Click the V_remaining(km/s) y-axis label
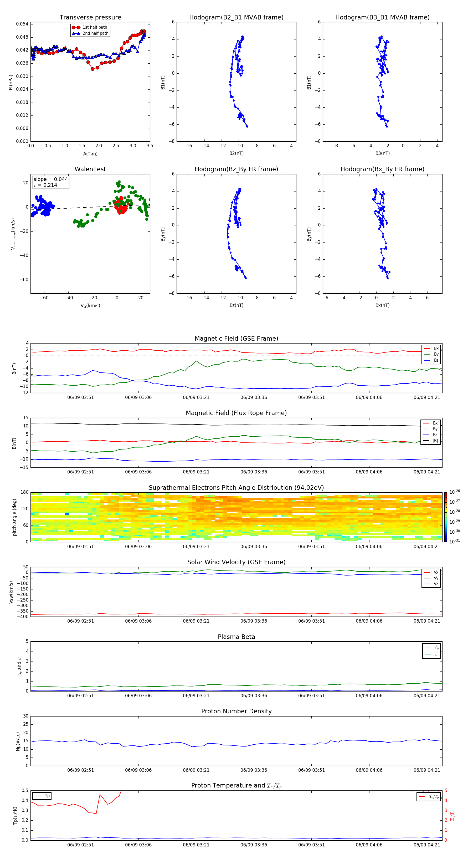 click(x=13, y=234)
